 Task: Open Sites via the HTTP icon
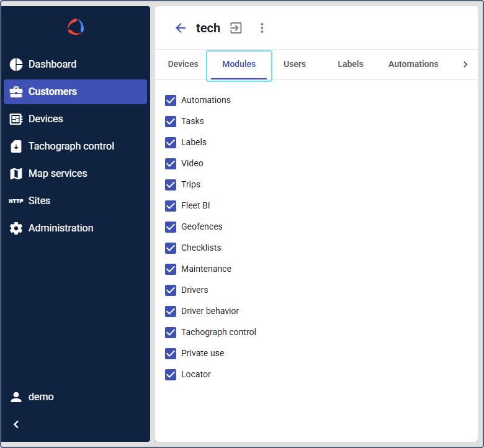16,201
